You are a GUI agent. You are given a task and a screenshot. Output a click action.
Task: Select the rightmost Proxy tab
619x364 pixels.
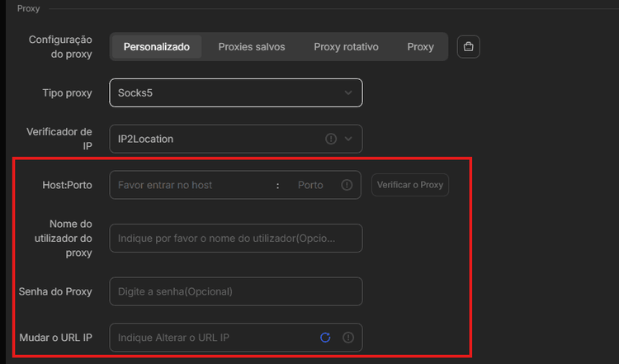pos(420,46)
